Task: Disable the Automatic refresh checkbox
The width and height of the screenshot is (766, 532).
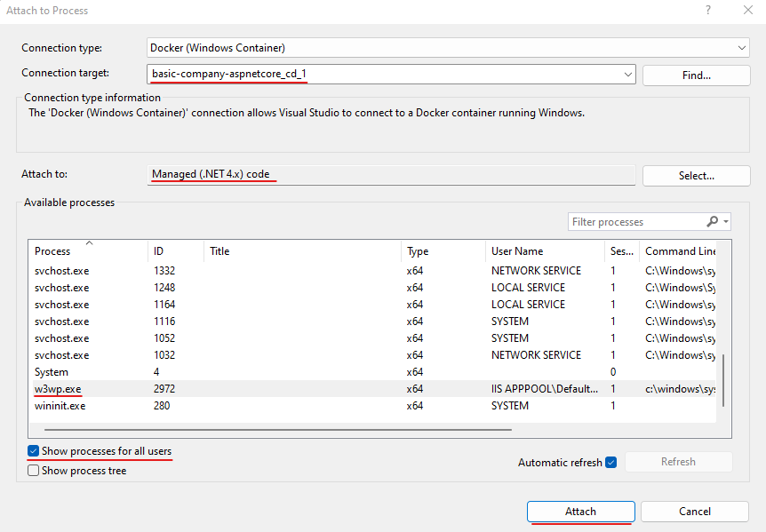Action: [x=610, y=462]
